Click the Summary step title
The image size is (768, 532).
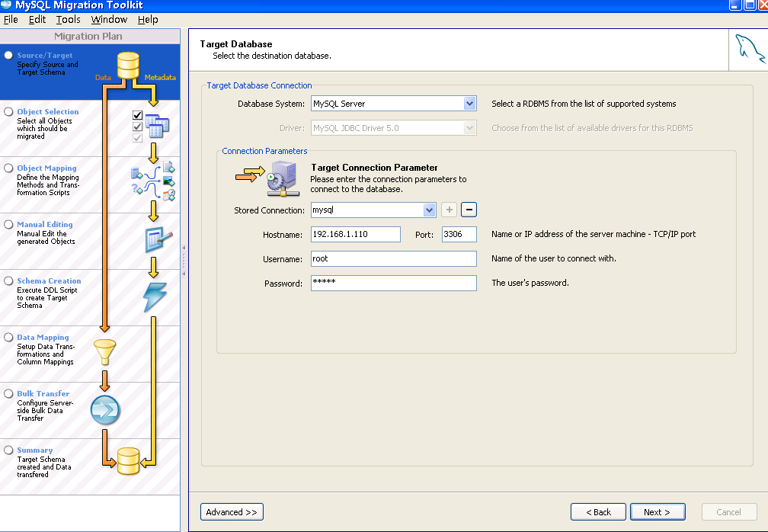(x=35, y=450)
